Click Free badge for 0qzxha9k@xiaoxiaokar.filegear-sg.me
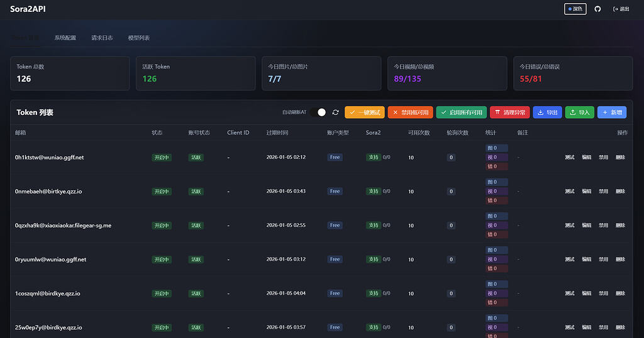 click(335, 225)
